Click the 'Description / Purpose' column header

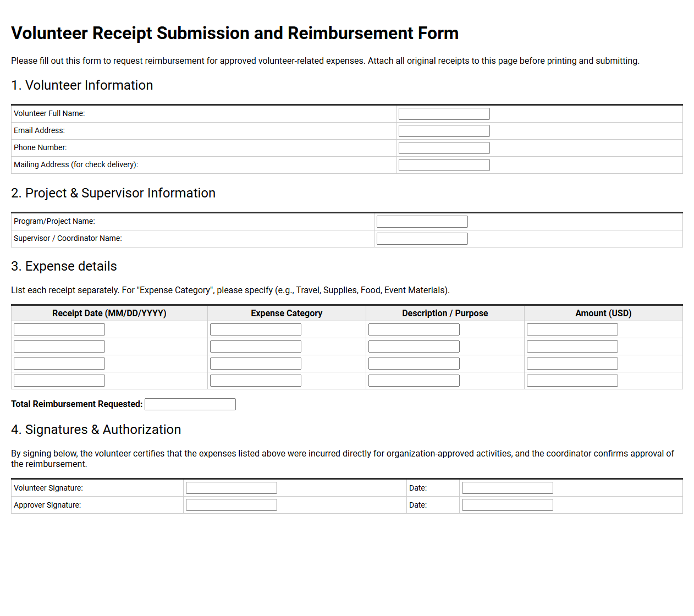click(x=445, y=313)
